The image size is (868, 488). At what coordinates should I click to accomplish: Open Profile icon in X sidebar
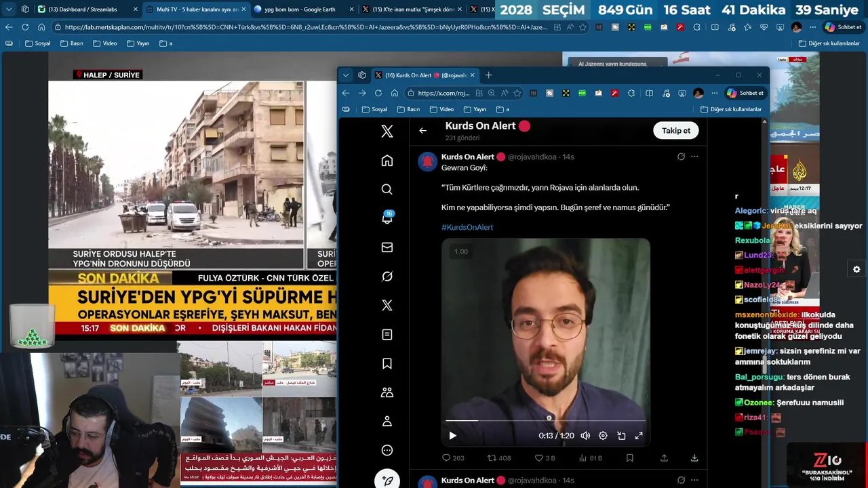387,422
